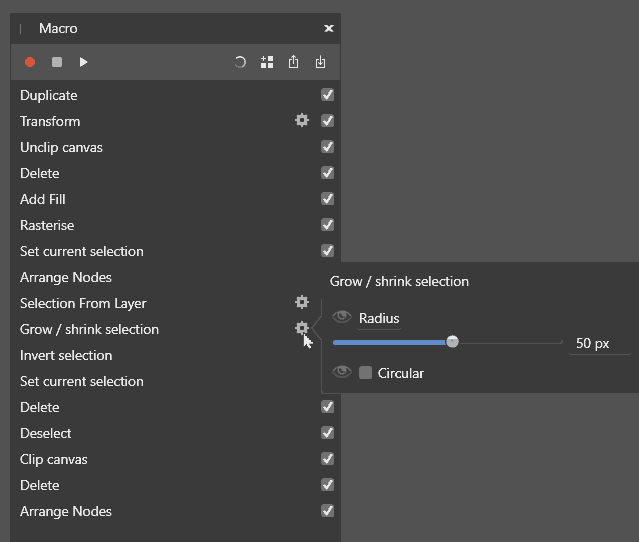This screenshot has width=639, height=542.
Task: Click the export macro icon
Action: click(x=293, y=62)
